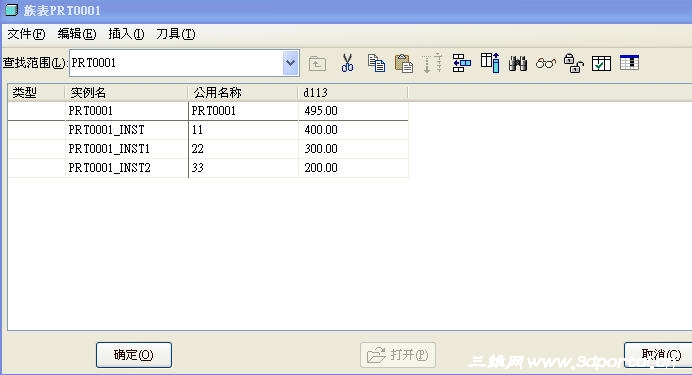Select the PRT0001_INST2 instance name cell

[x=127, y=168]
